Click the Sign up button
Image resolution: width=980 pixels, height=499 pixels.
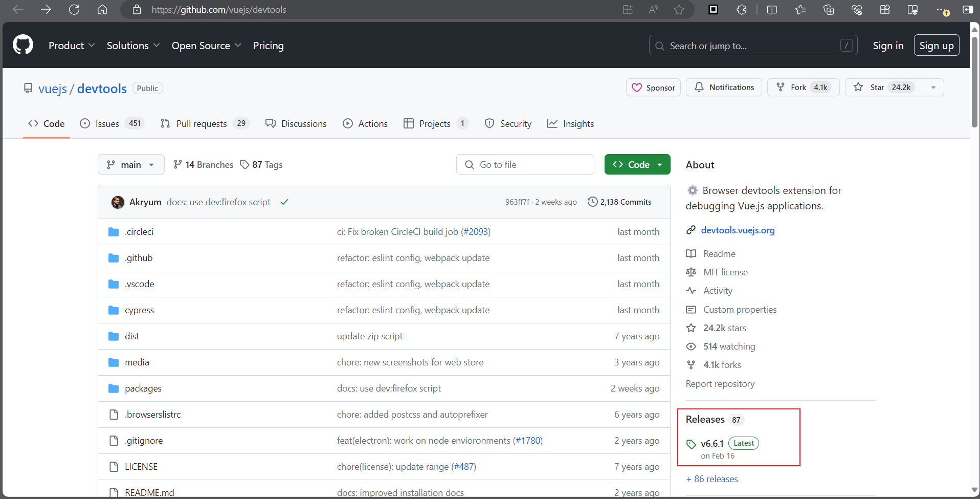tap(937, 46)
